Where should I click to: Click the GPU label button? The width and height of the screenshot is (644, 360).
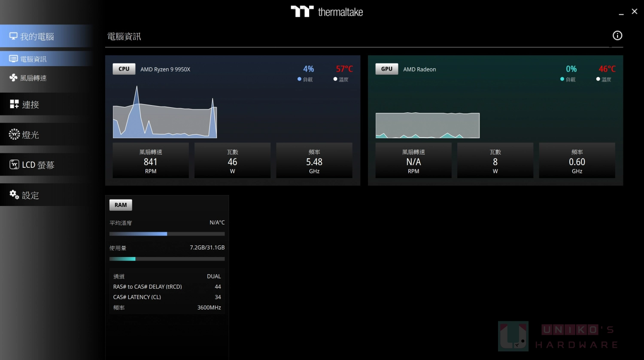[x=386, y=69]
